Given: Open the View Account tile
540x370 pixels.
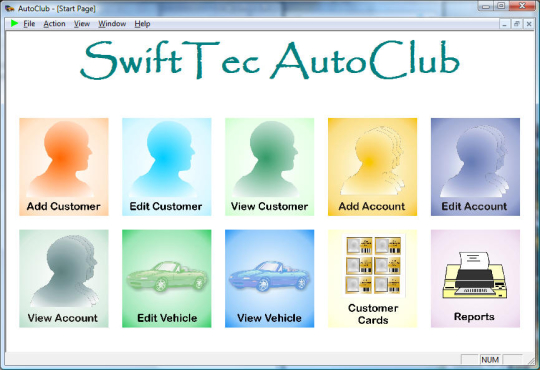Looking at the screenshot, I should pos(64,278).
